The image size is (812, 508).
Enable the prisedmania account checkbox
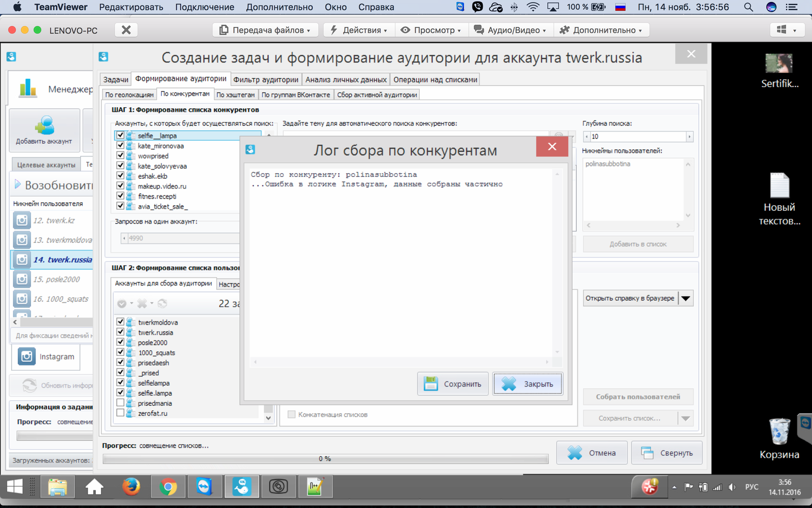click(x=120, y=403)
